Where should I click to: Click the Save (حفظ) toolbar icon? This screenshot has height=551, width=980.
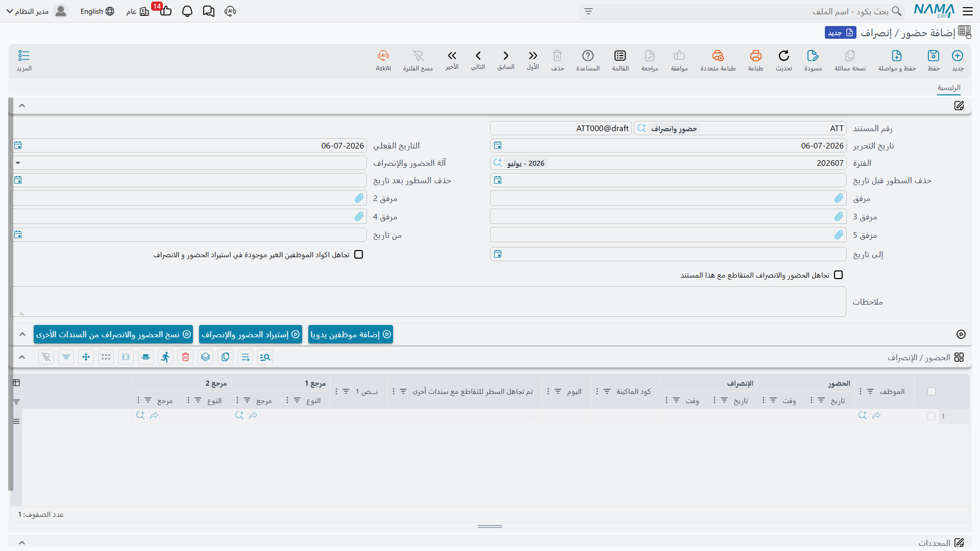[934, 56]
